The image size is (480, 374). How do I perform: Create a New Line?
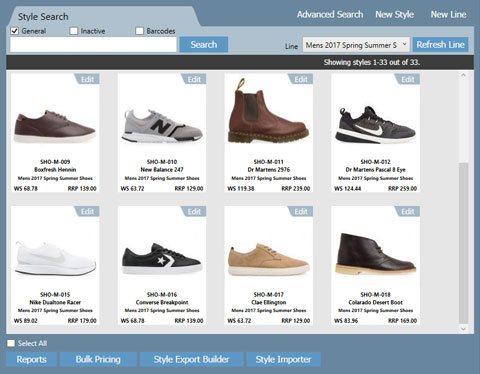point(448,15)
